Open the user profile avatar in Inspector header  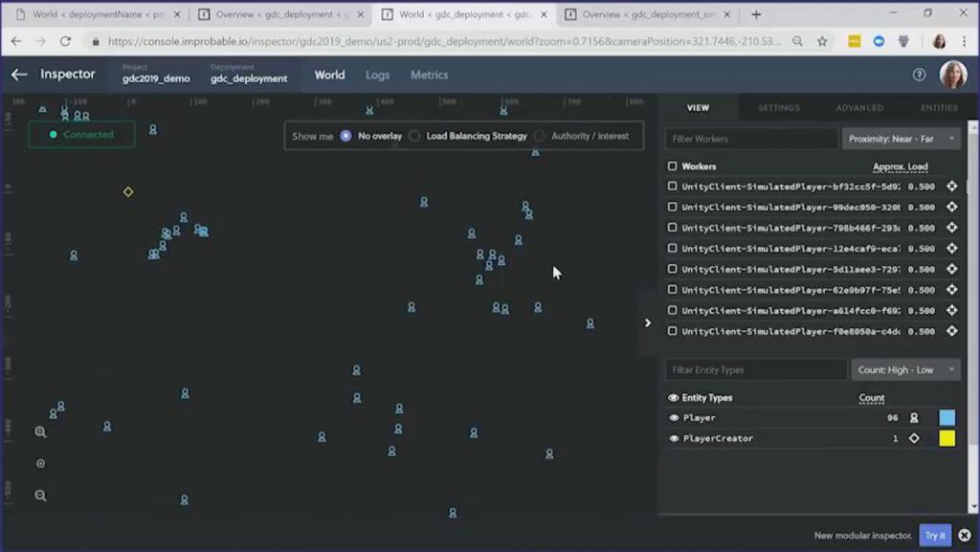pyautogui.click(x=953, y=75)
